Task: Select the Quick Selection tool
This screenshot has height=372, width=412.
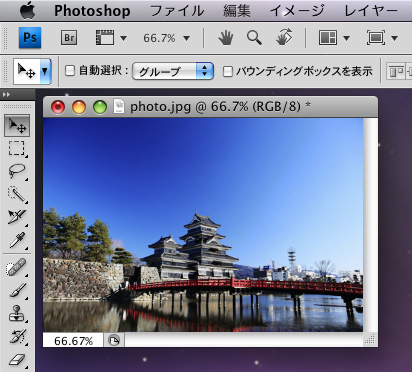Action: 17,194
